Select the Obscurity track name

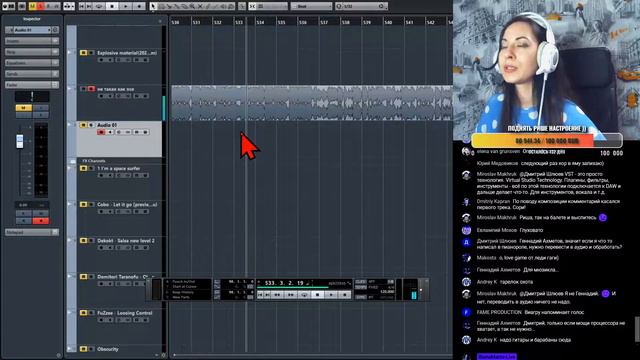click(108, 349)
